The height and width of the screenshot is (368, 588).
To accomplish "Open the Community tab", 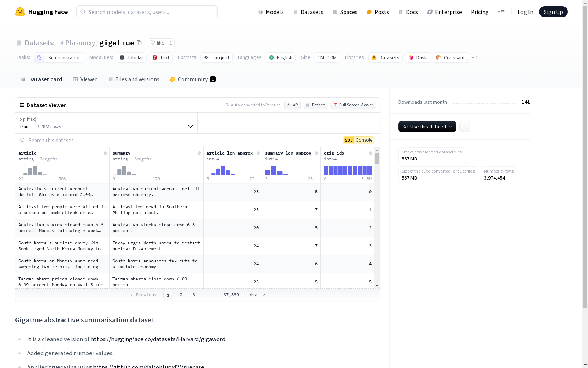I will [x=193, y=79].
